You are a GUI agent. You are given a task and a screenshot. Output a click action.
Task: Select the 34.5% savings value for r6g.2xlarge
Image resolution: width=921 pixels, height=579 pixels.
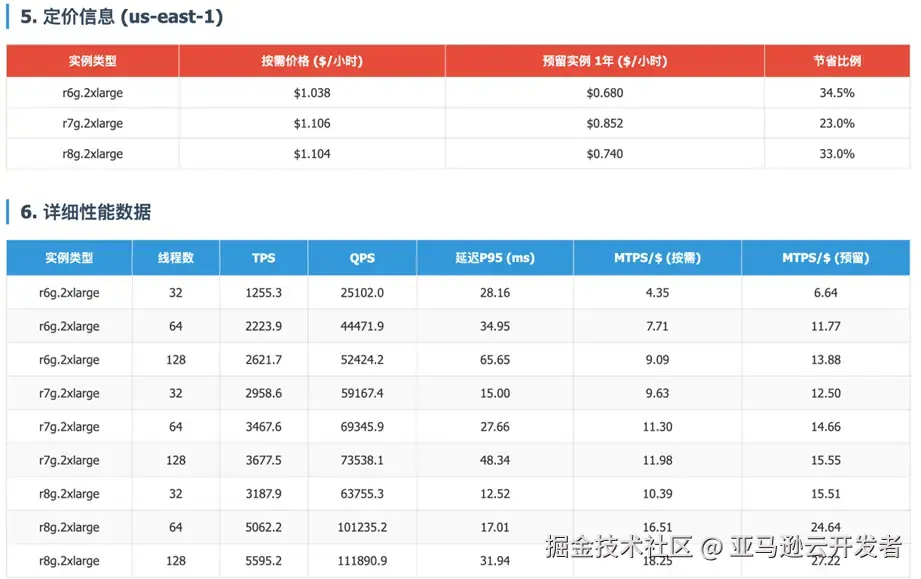837,92
